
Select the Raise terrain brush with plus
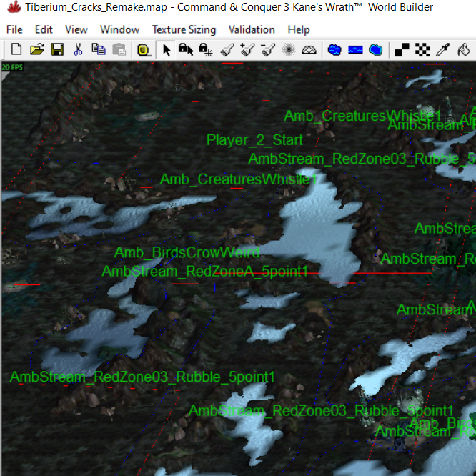[247, 49]
